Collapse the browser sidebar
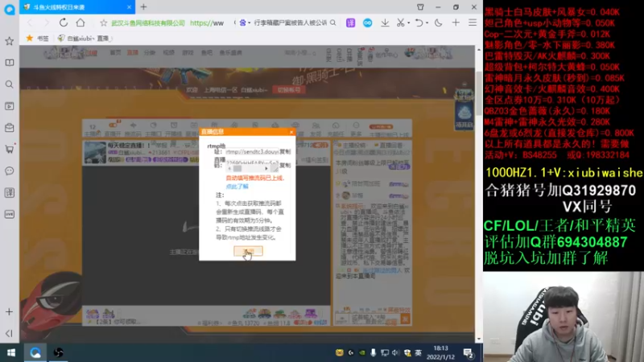Viewport: 644px width, 362px height. point(9,333)
